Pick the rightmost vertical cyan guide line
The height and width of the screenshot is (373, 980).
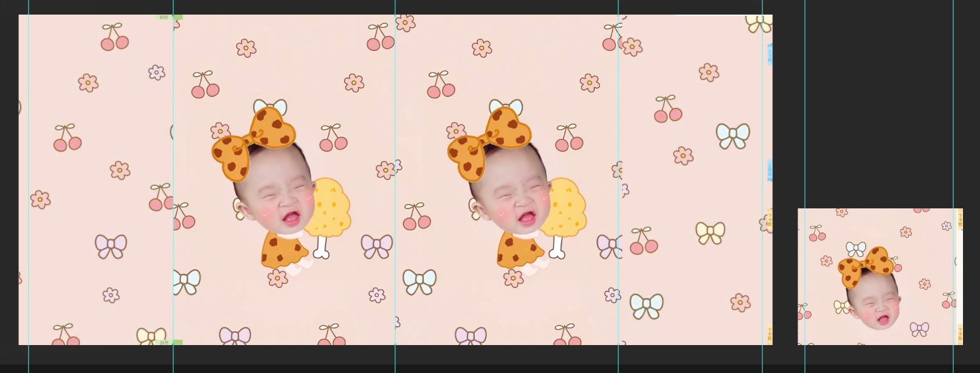tap(953, 121)
